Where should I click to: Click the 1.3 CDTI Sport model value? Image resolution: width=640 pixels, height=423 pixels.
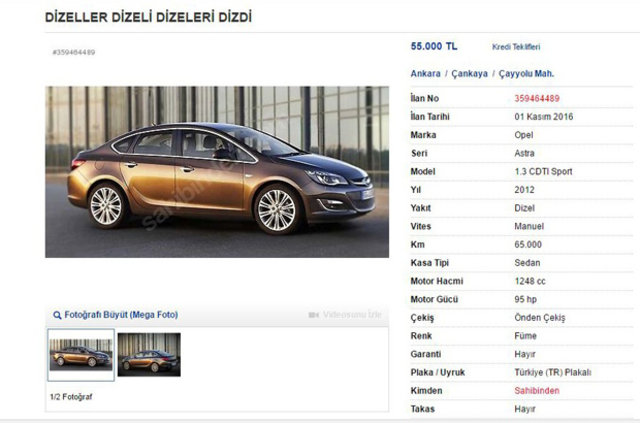pos(543,171)
